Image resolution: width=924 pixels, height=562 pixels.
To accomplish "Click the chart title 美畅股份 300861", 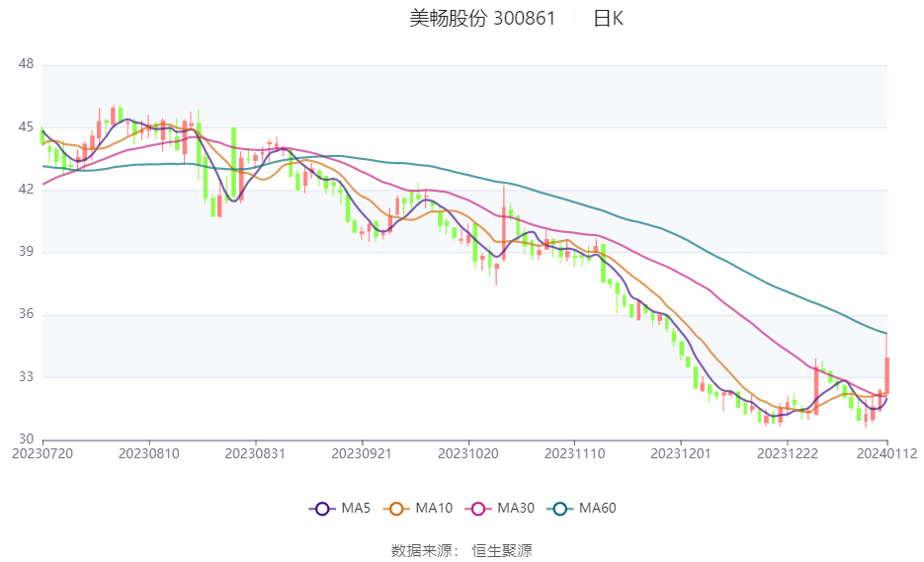I will 482,18.
